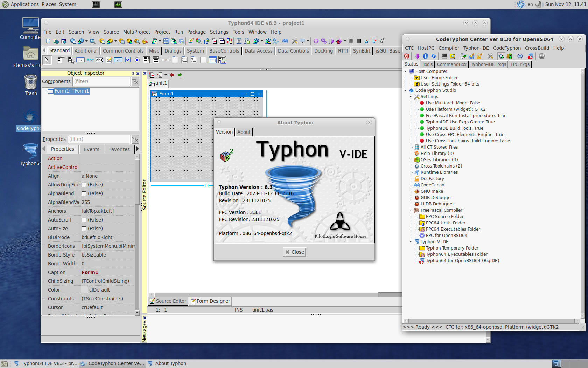588x368 pixels.
Task: Open the Applications menu in top panel
Action: (x=24, y=4)
